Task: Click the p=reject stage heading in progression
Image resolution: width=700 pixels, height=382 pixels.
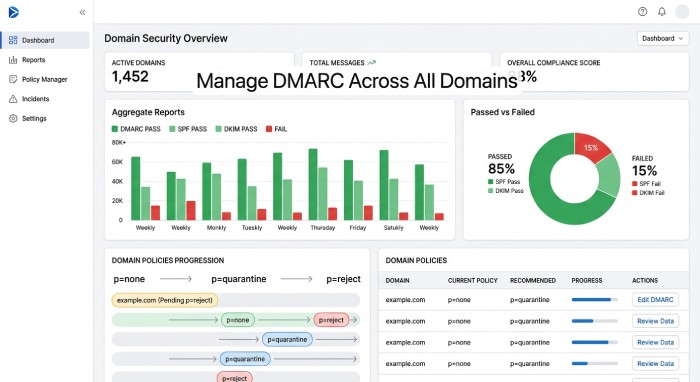Action: tap(343, 279)
